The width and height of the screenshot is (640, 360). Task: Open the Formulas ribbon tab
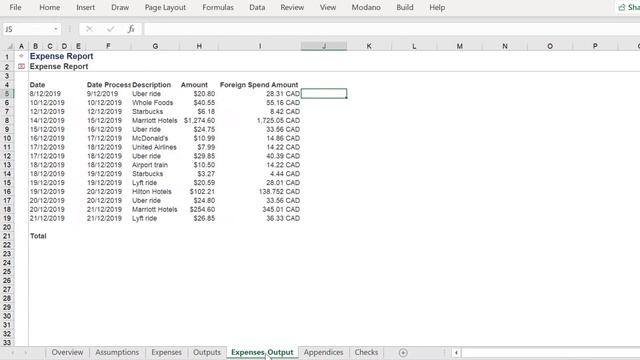pos(218,7)
